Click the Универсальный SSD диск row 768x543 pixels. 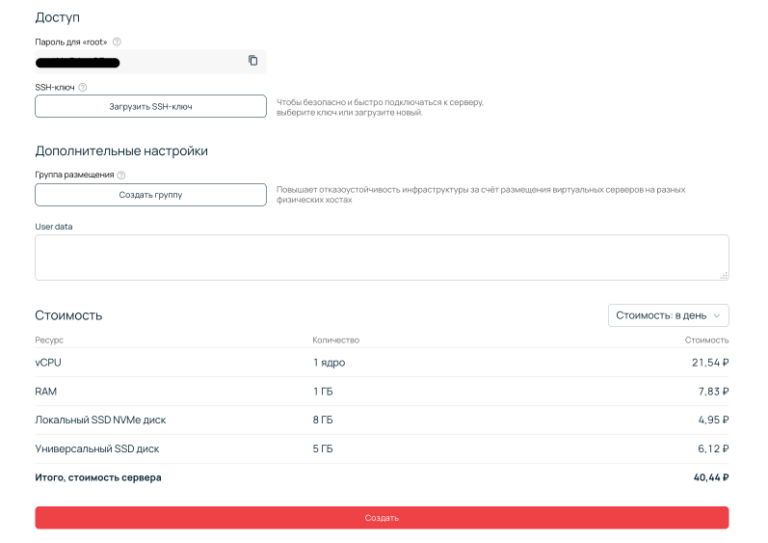381,449
